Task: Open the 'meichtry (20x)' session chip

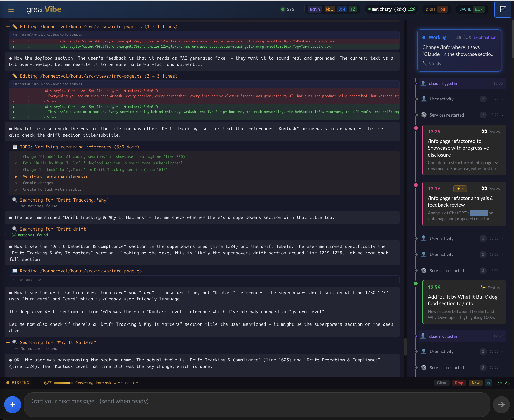Action: (391, 9)
